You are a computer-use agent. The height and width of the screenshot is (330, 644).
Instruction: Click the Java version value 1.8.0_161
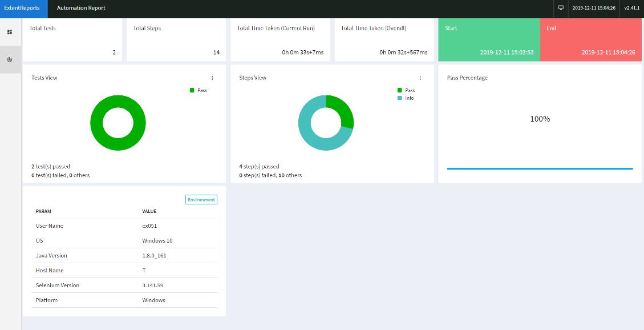click(x=154, y=255)
